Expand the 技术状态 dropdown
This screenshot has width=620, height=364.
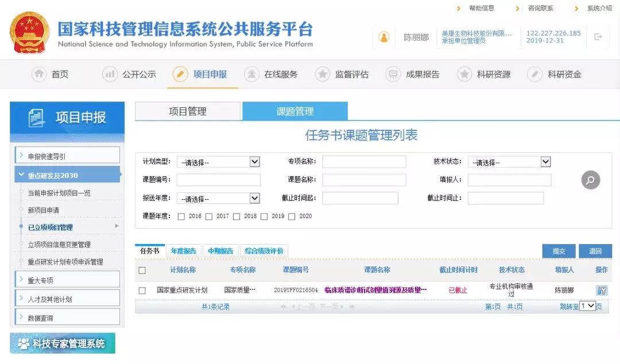(x=509, y=162)
